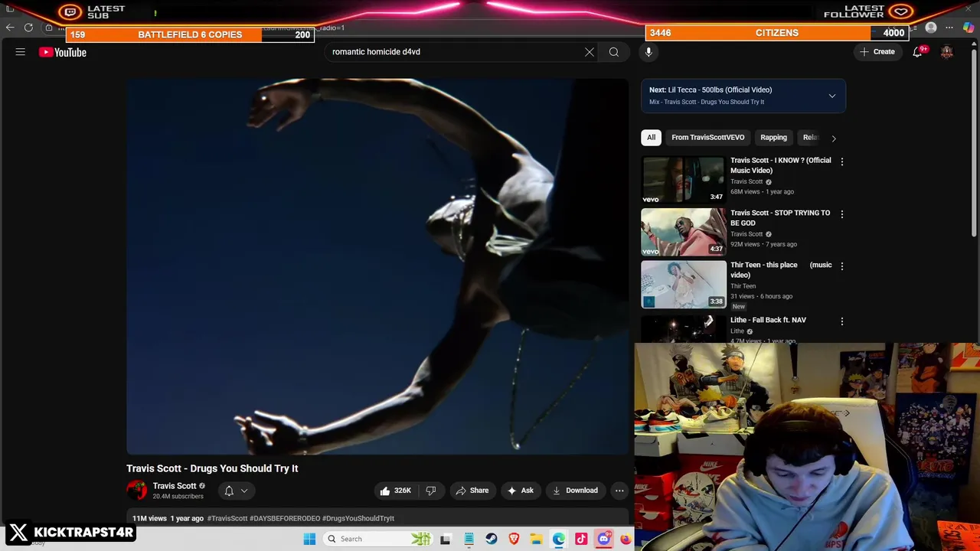Clear the search box with X

pos(590,52)
